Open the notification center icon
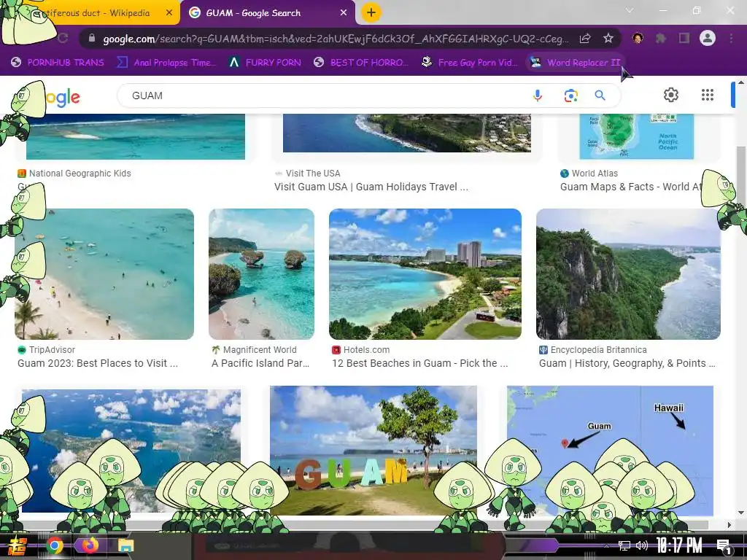The width and height of the screenshot is (747, 560). tap(724, 547)
